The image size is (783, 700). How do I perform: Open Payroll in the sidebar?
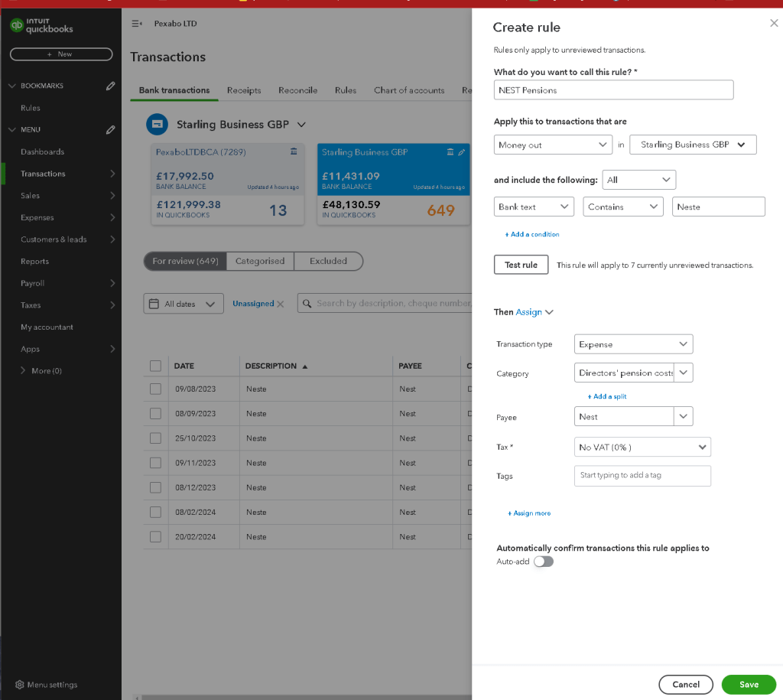pos(32,283)
